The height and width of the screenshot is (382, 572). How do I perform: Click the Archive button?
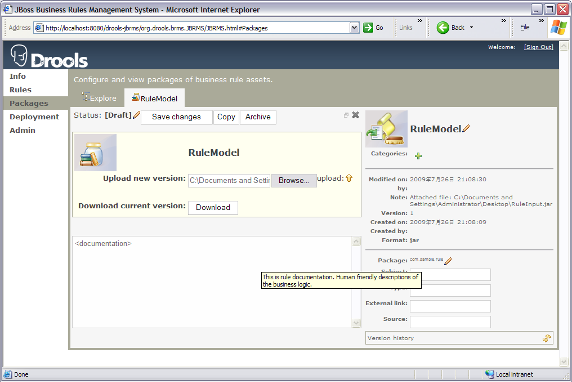(x=258, y=117)
